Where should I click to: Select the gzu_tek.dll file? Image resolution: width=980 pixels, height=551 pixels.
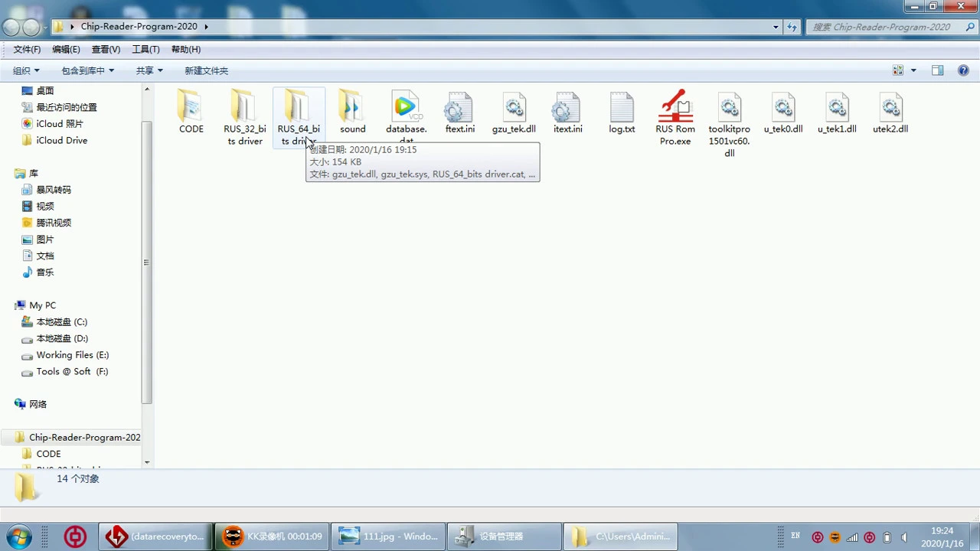514,112
